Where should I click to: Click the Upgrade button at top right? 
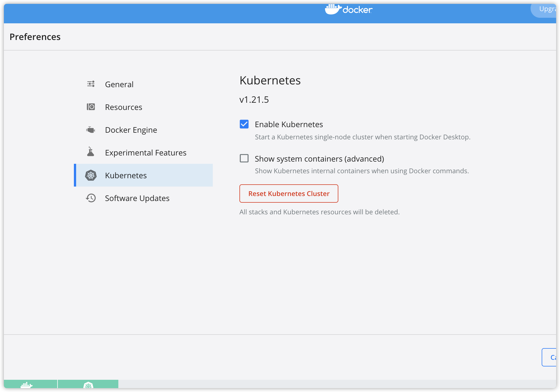coord(546,9)
